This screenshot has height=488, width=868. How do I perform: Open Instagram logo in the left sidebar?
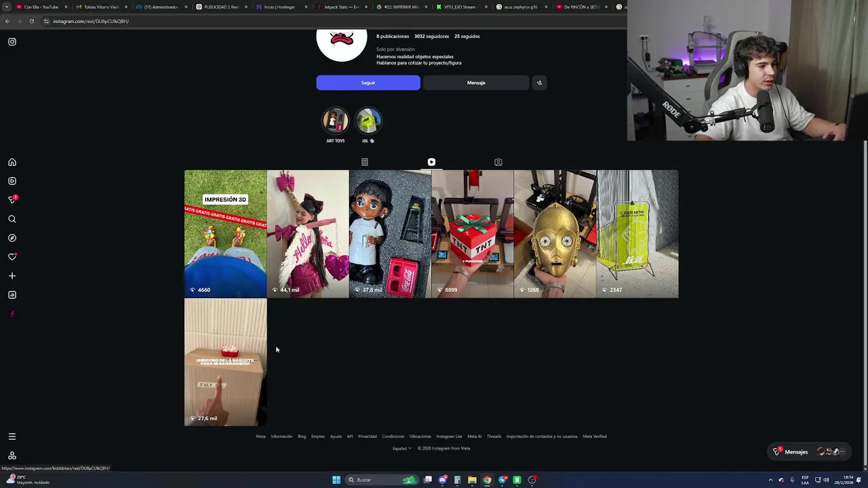coord(12,42)
